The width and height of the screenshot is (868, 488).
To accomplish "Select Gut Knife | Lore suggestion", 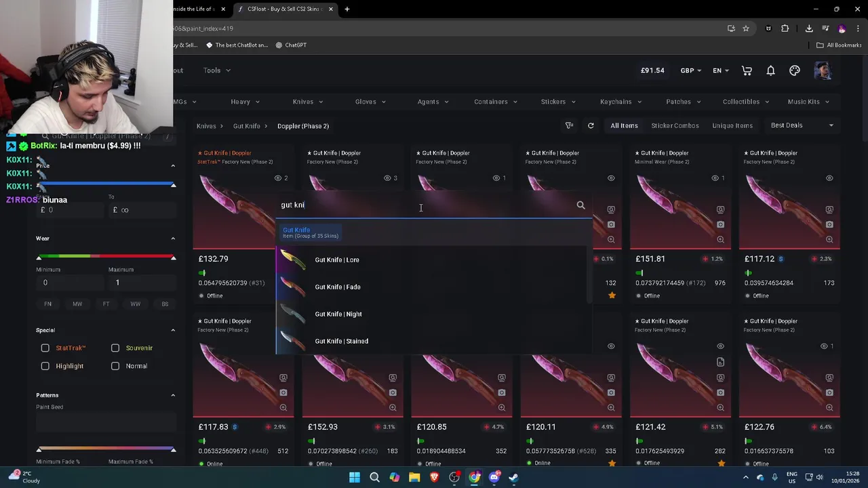I will (x=433, y=260).
